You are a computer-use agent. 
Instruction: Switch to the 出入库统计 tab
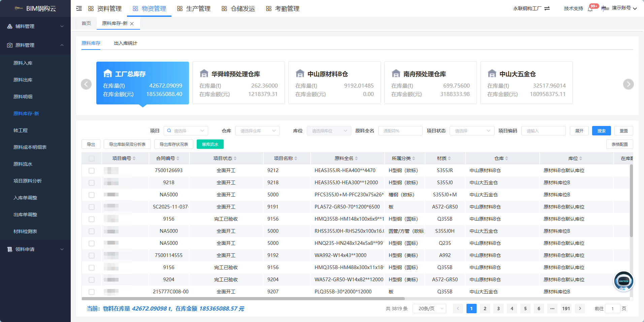coord(125,43)
